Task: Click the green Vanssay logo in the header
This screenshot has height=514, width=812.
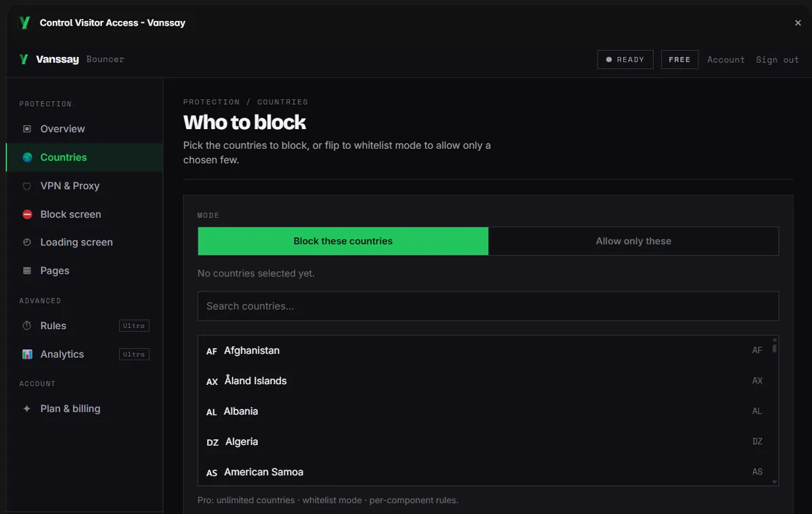Action: (x=24, y=60)
